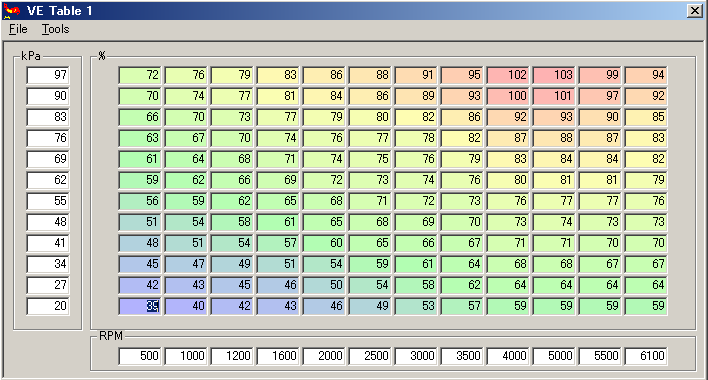Screen dimensions: 708x380
Task: Select the 41 kPa bin field
Action: coord(48,243)
